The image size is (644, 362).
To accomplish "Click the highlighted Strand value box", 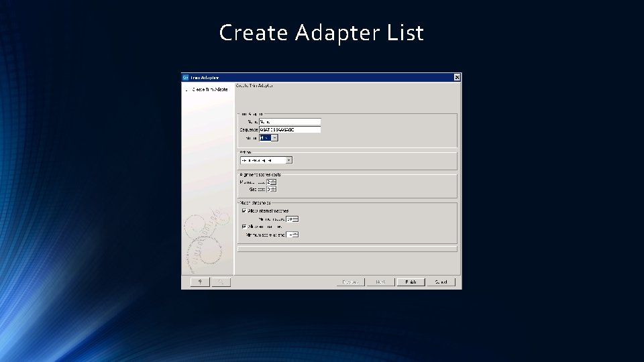I will pos(266,138).
